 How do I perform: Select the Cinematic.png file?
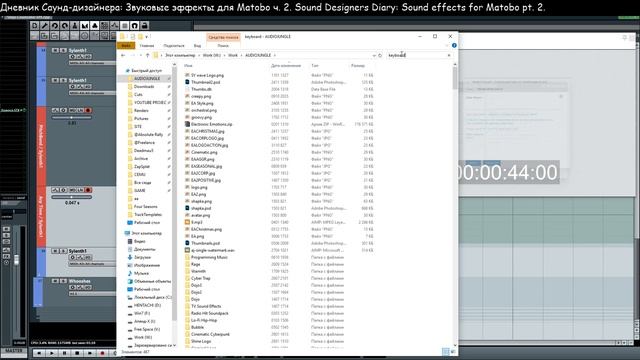coord(204,152)
